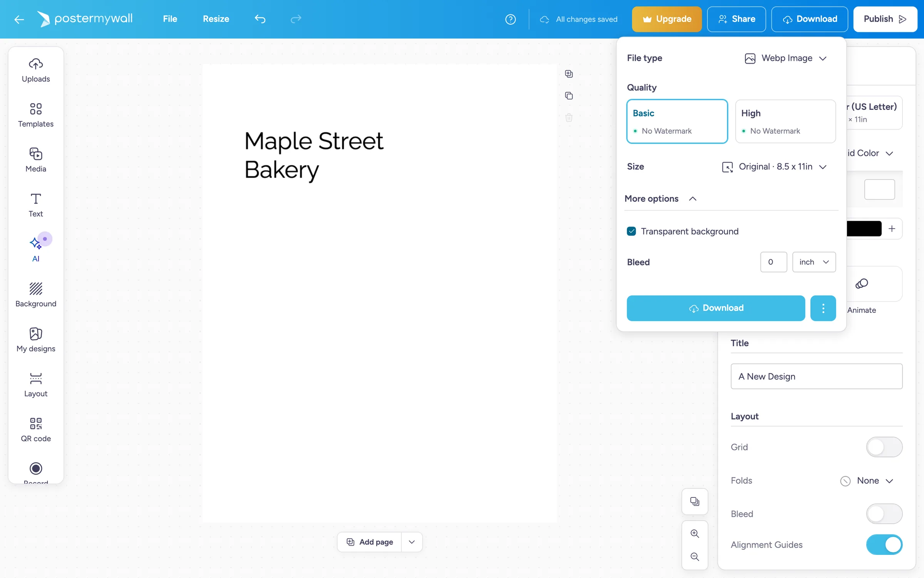
Task: Open the Folds None dropdown
Action: tap(866, 481)
